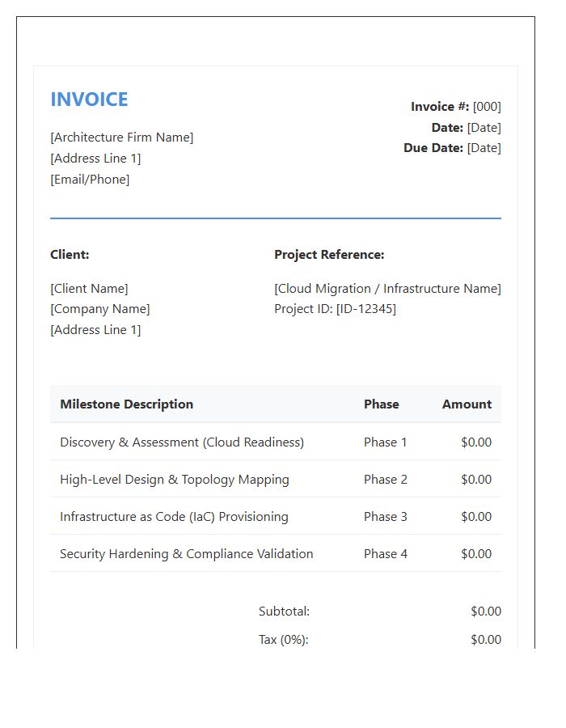Select the [Architecture Firm Name] placeholder
Viewport: 566px width, 728px height.
(x=122, y=138)
